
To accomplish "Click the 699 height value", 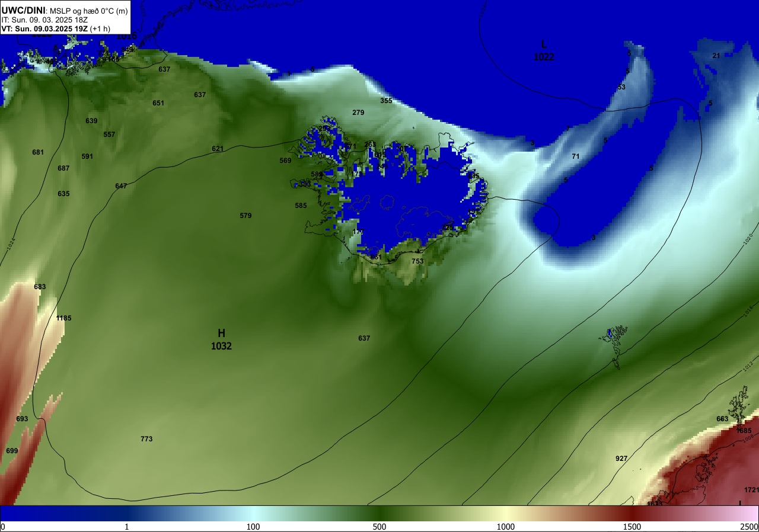I will click(12, 451).
